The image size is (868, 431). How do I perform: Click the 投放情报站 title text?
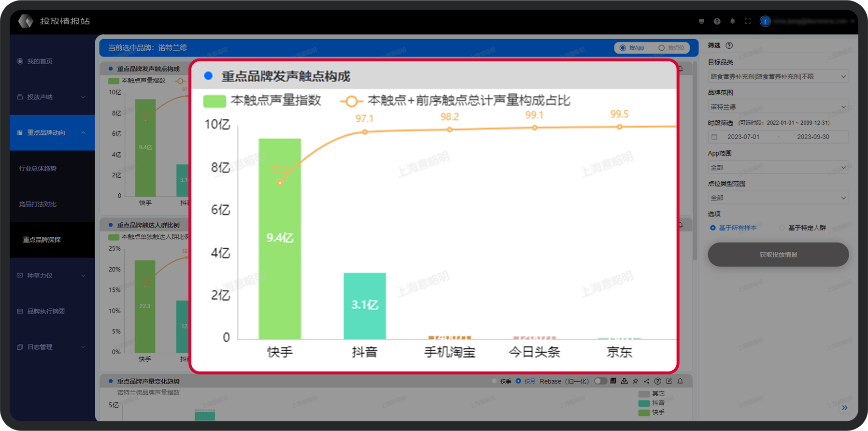65,21
